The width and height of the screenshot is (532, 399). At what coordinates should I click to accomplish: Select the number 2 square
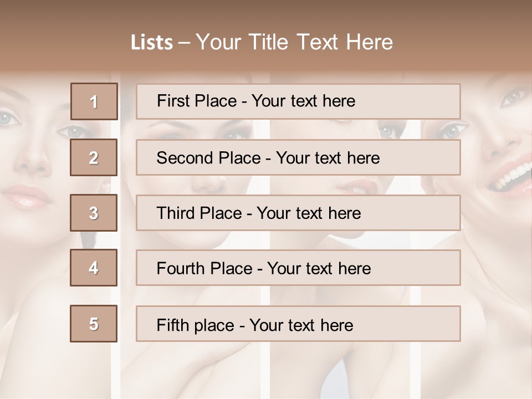click(94, 157)
